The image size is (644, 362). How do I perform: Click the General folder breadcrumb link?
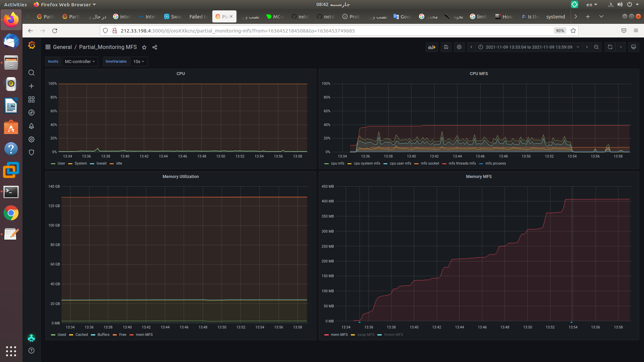tap(62, 47)
